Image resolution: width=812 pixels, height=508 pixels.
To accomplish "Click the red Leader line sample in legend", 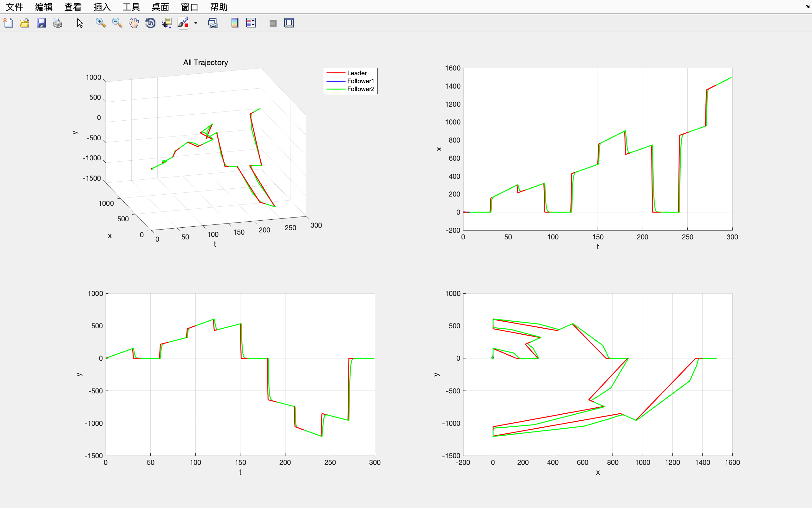I will pos(336,73).
